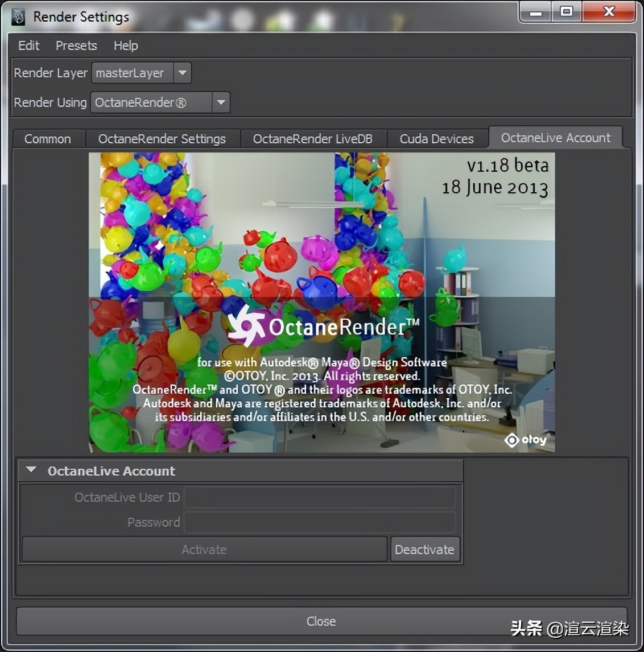Screen dimensions: 644x652
Task: Maximize the Render Settings window
Action: click(567, 13)
